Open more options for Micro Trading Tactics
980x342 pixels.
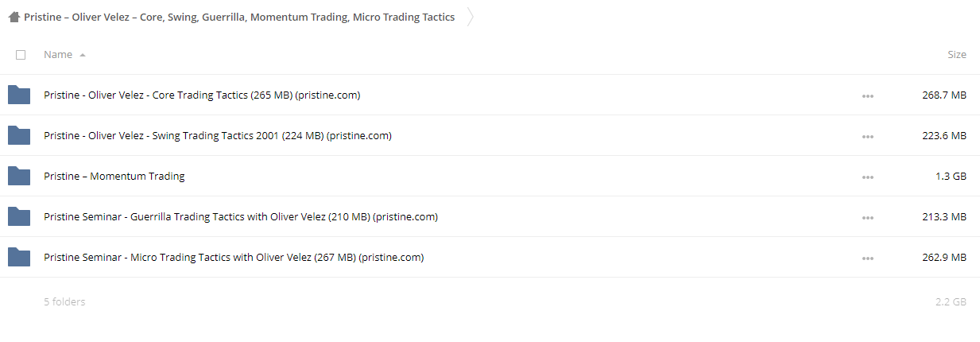(867, 258)
